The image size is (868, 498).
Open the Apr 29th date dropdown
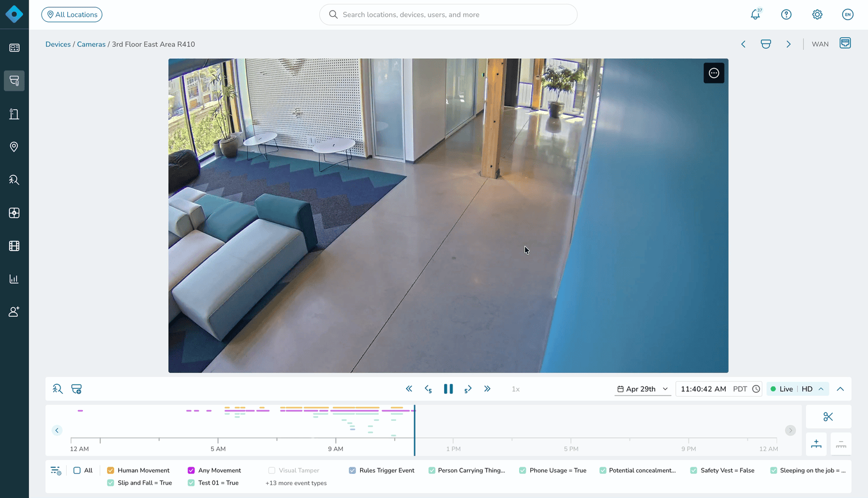[642, 389]
